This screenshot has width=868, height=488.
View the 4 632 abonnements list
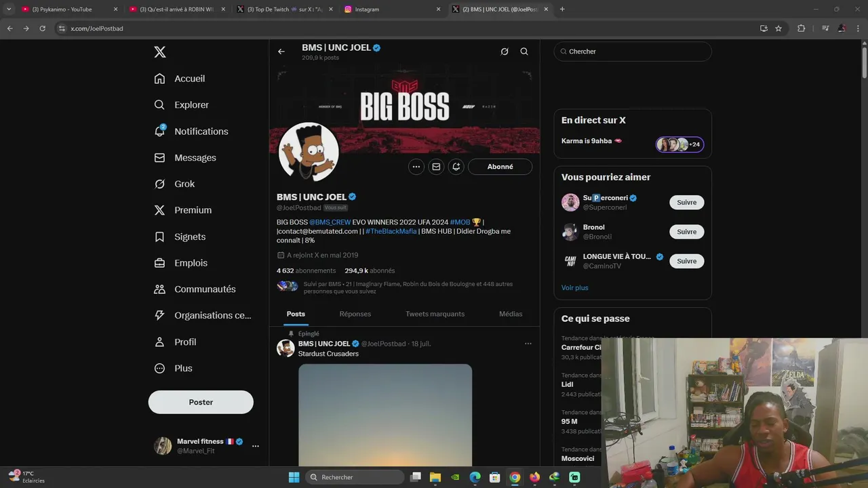pos(307,270)
